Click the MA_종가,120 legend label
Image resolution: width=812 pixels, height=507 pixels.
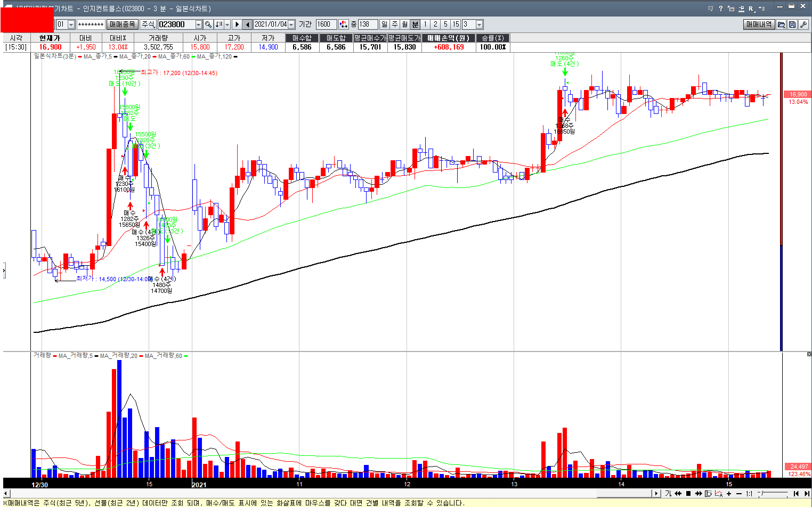click(214, 56)
